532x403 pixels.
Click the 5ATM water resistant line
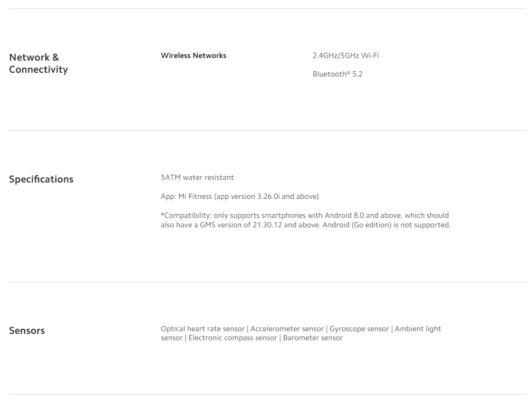[197, 178]
